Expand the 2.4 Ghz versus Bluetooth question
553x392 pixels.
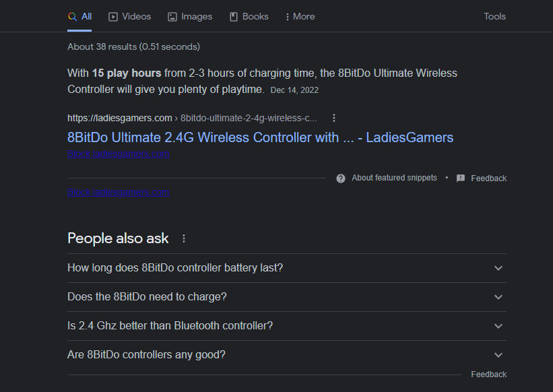pyautogui.click(x=286, y=326)
